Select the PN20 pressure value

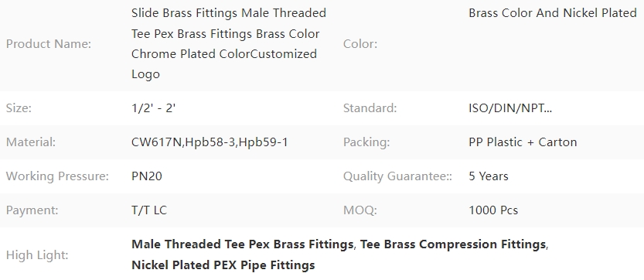(147, 176)
